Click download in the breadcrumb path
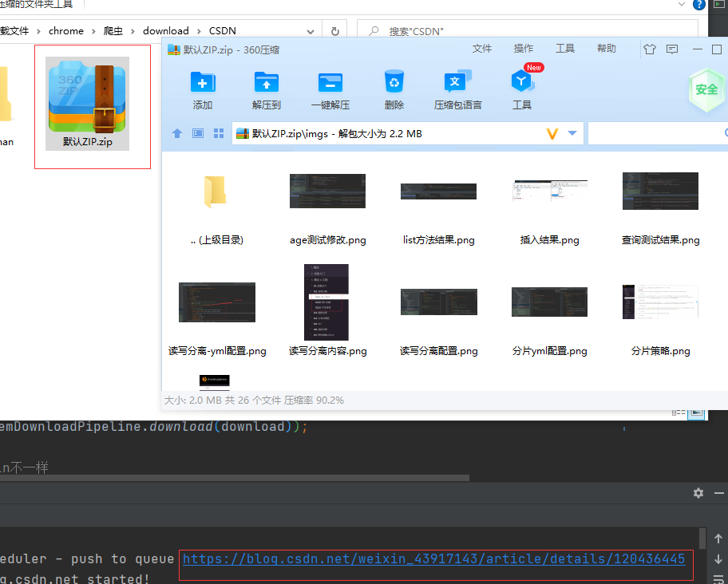Screen dimensions: 728x584 click(x=166, y=30)
